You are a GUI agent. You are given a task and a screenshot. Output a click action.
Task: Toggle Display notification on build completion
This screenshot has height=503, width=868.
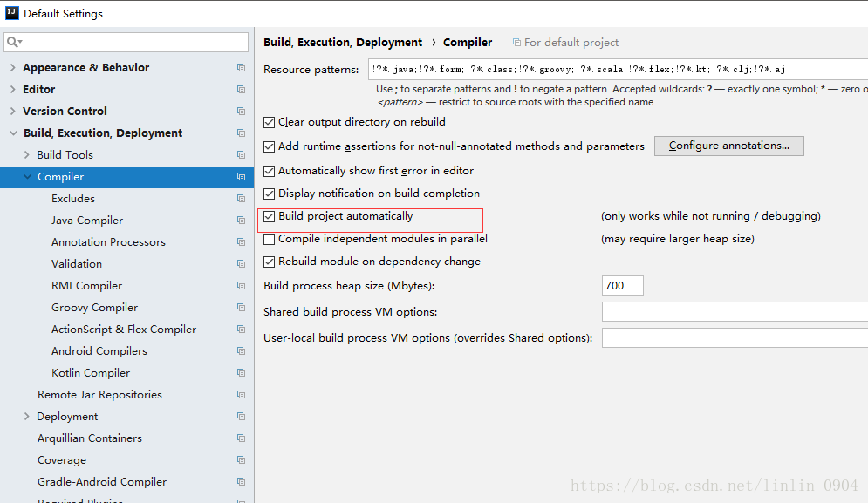[269, 194]
